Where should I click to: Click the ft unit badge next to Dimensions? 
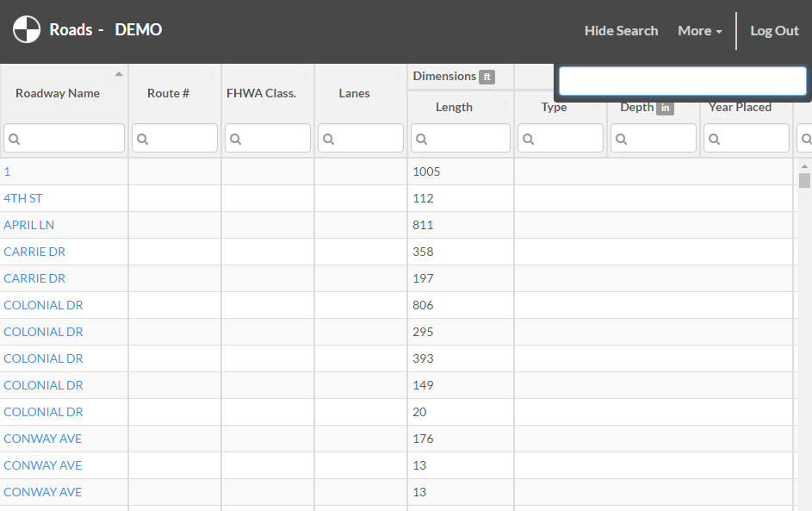(487, 77)
